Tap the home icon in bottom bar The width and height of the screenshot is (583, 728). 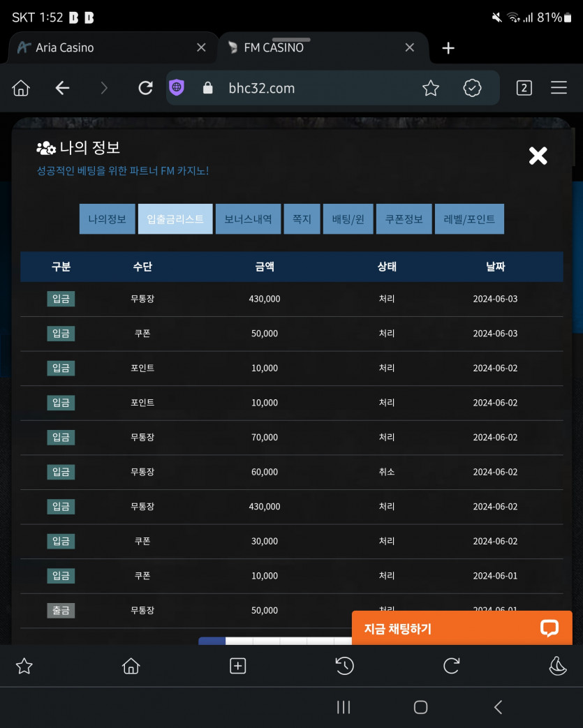click(x=131, y=667)
